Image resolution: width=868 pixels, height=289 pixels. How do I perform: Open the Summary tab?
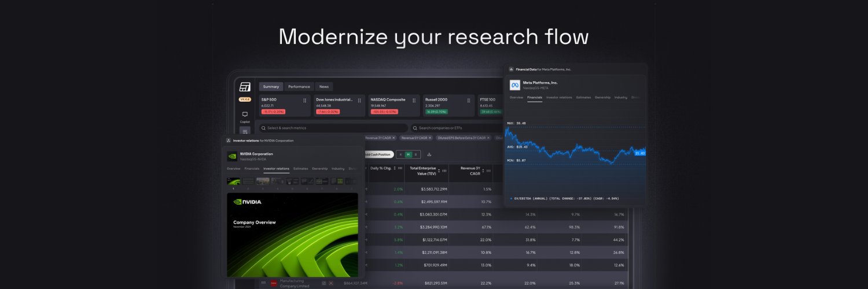271,87
